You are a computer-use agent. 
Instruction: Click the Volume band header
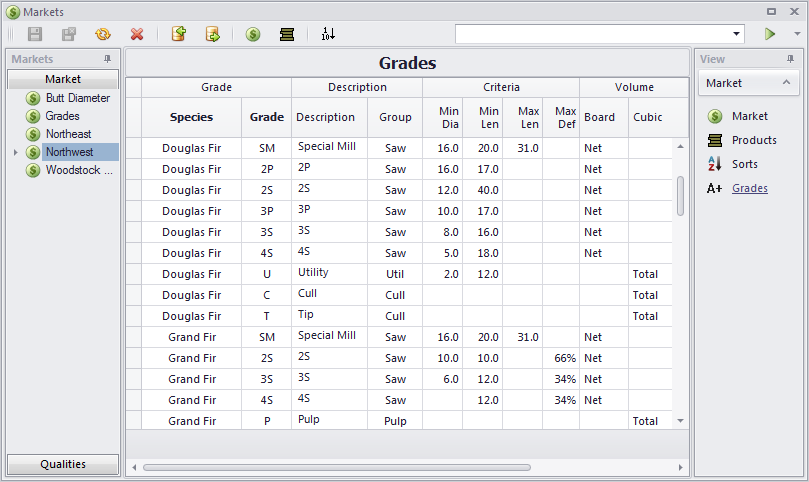(634, 87)
